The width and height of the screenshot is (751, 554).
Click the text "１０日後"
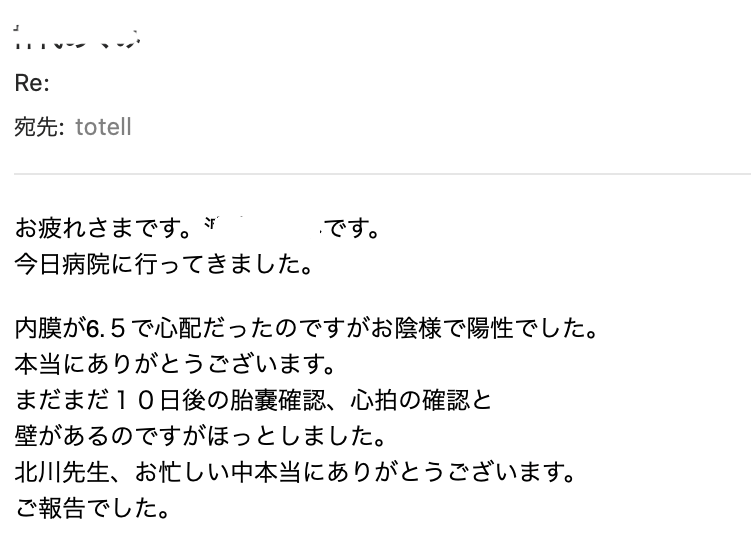pyautogui.click(x=146, y=400)
